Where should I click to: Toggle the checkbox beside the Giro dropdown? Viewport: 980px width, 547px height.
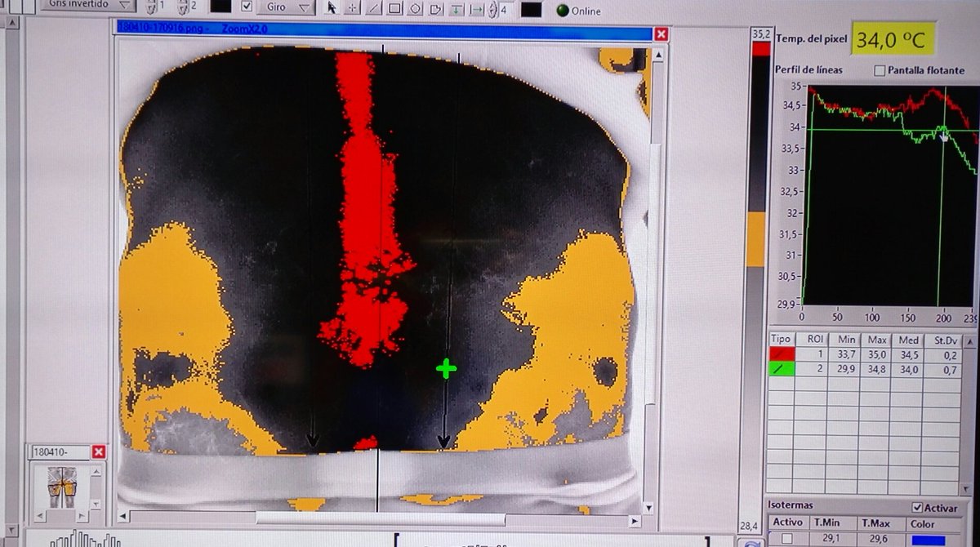[x=247, y=6]
